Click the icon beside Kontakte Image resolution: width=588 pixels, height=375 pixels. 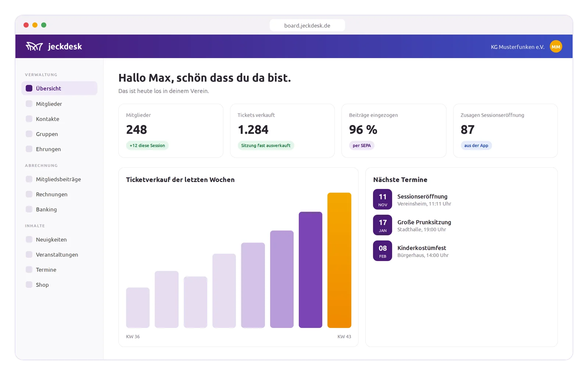pyautogui.click(x=29, y=119)
